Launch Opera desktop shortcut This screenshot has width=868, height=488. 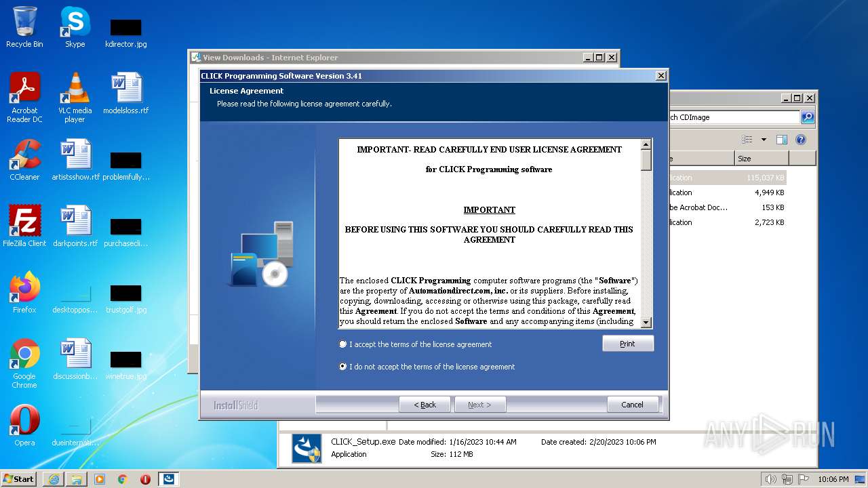pyautogui.click(x=24, y=426)
